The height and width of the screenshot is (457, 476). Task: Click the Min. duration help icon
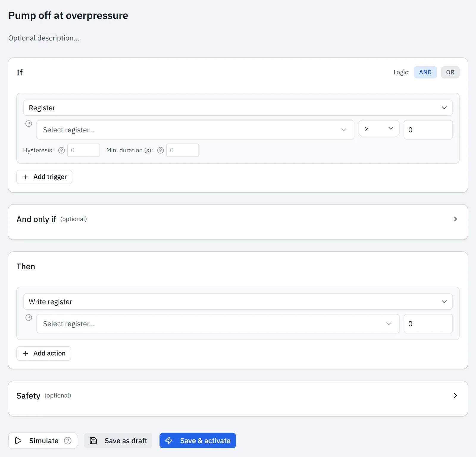pyautogui.click(x=161, y=150)
